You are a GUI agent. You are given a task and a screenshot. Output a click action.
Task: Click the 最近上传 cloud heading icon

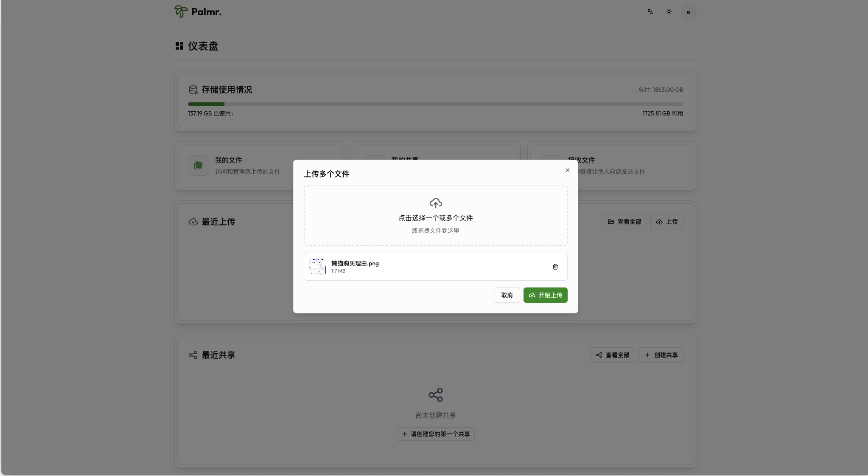point(193,222)
